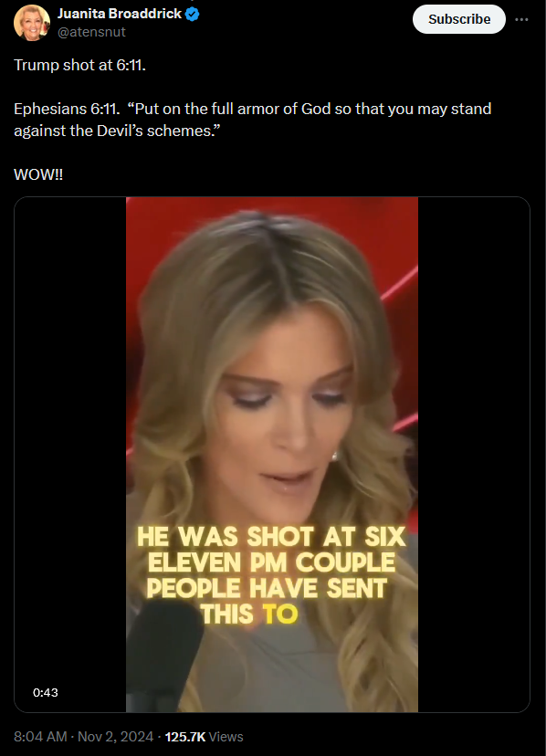This screenshot has height=756, width=546.
Task: Open Juanita Broaddrick's profile avatar
Action: (31, 23)
